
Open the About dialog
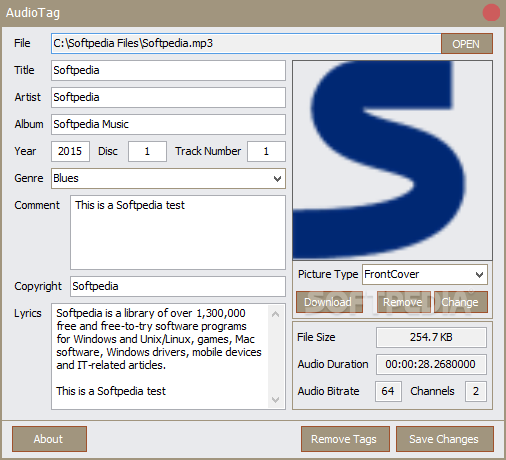point(49,439)
